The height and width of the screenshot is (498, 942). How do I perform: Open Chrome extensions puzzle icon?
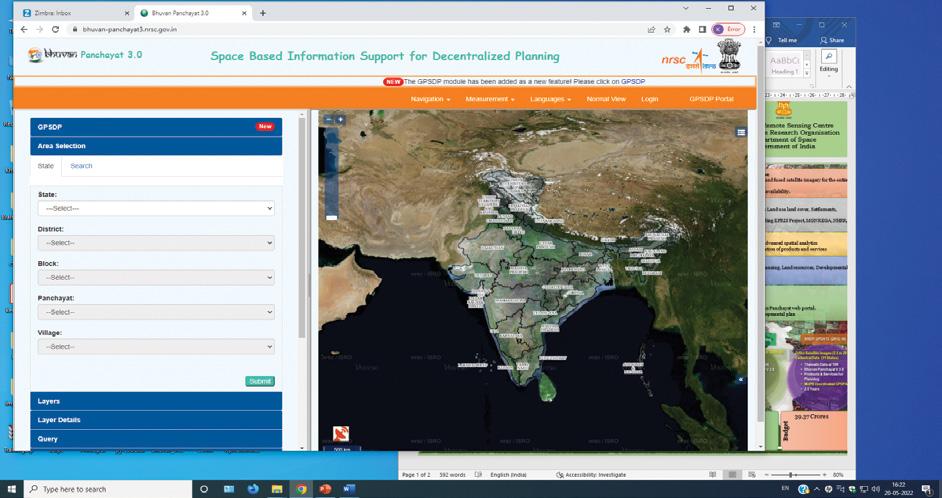coord(687,29)
